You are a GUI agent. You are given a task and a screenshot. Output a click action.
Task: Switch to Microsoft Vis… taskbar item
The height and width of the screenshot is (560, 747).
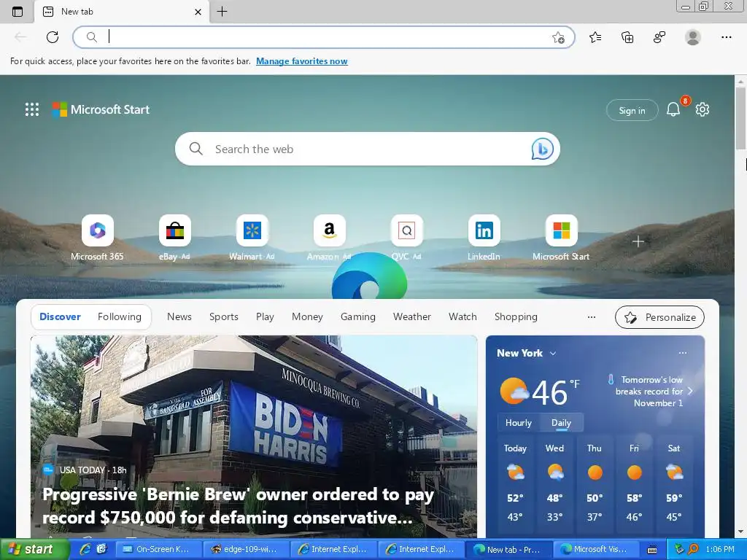(x=595, y=550)
